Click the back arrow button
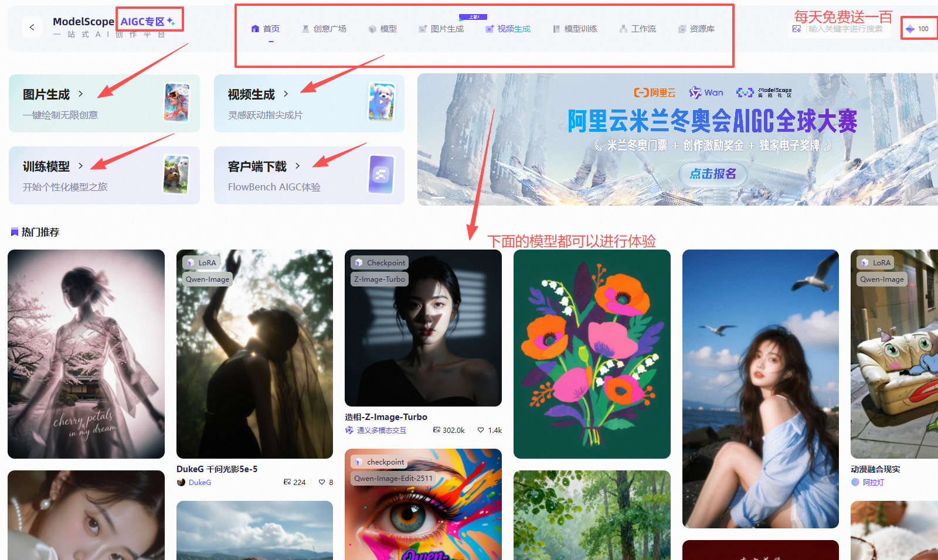 click(32, 27)
